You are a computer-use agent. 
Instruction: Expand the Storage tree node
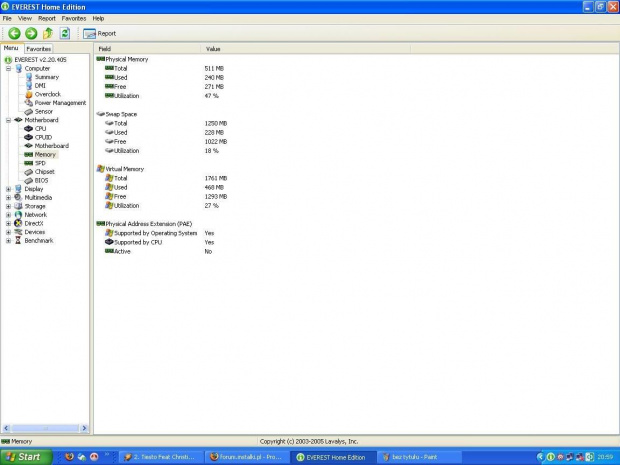pos(9,206)
